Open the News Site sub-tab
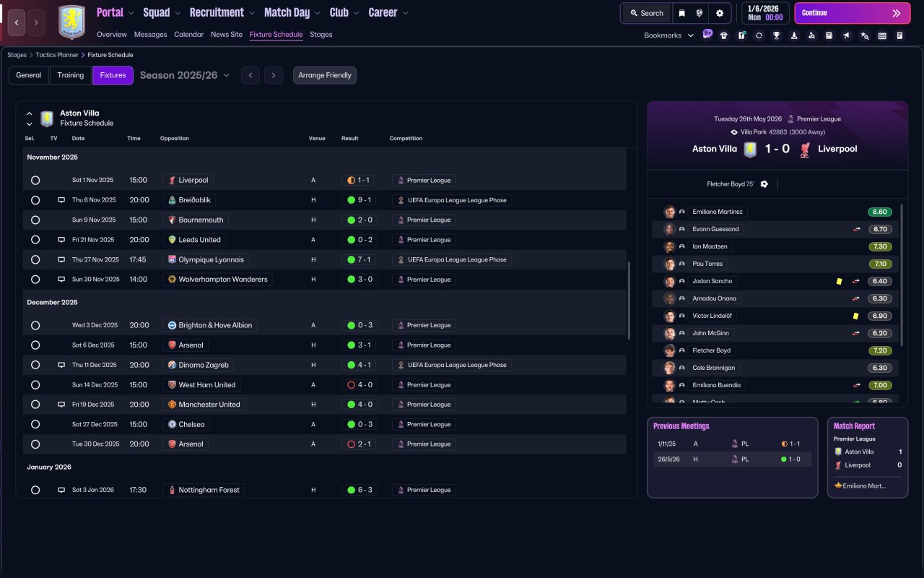Screen dimensions: 924x578 coord(227,35)
